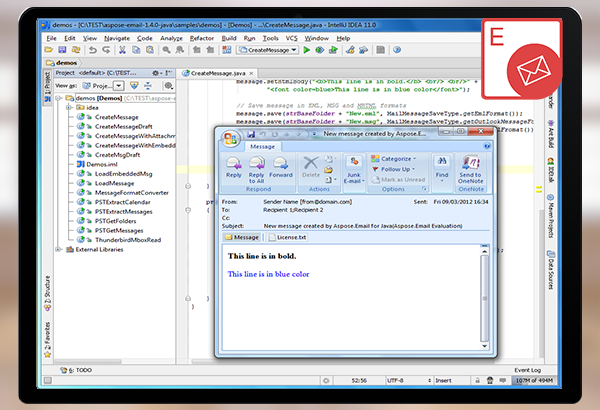Click Send to OneNote icon

pyautogui.click(x=471, y=170)
